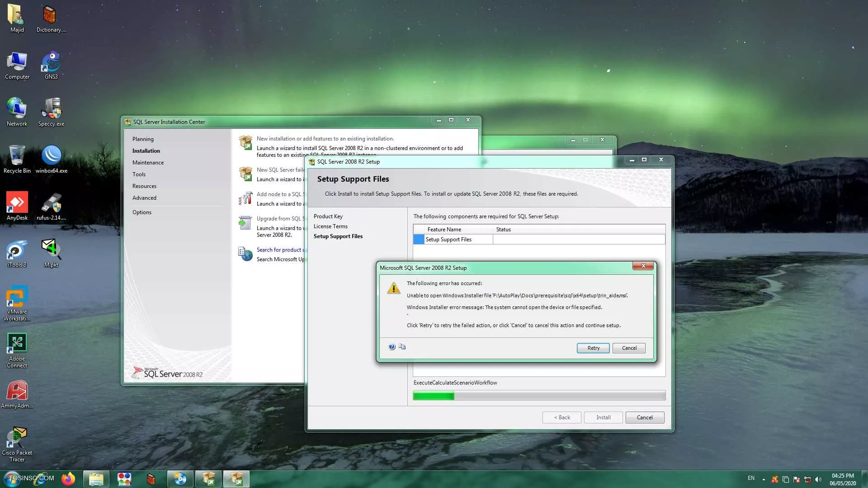Image resolution: width=868 pixels, height=488 pixels.
Task: Open iTools 3 desktop shortcut
Action: pos(17,253)
